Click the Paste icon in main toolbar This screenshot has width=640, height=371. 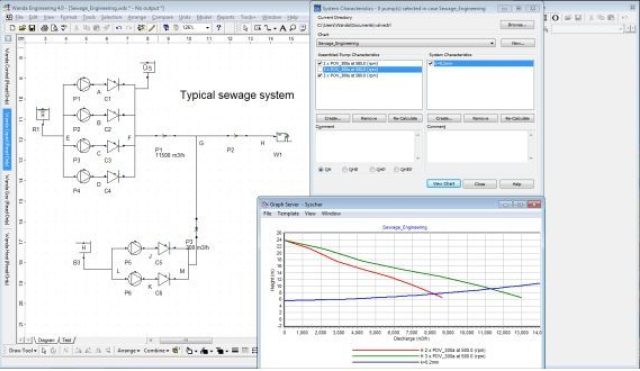click(96, 28)
